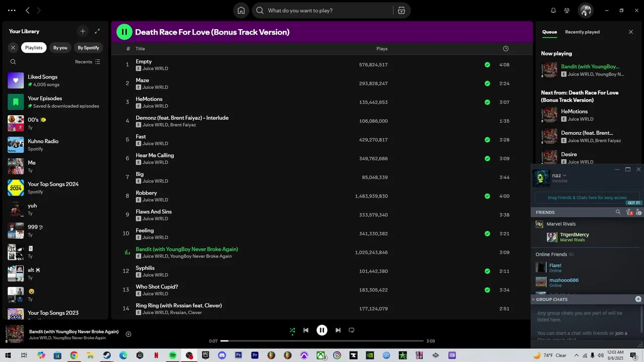
Task: Close the Queue panel
Action: click(x=631, y=32)
